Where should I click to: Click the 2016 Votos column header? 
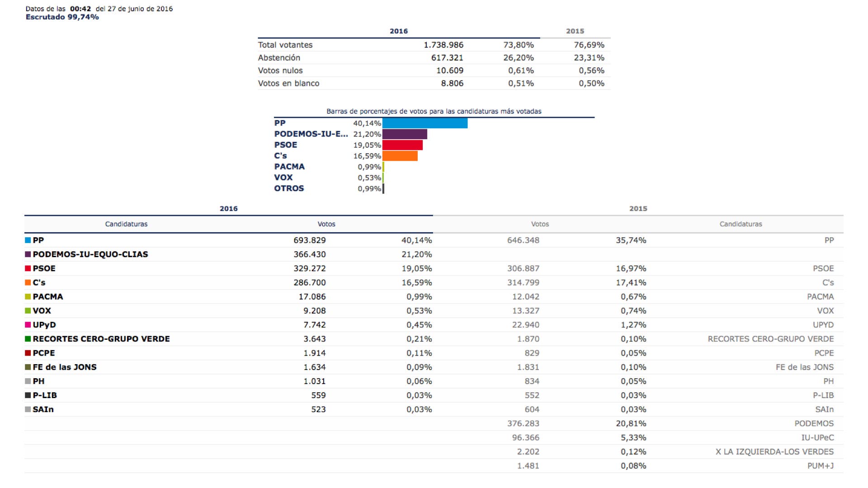pos(326,224)
